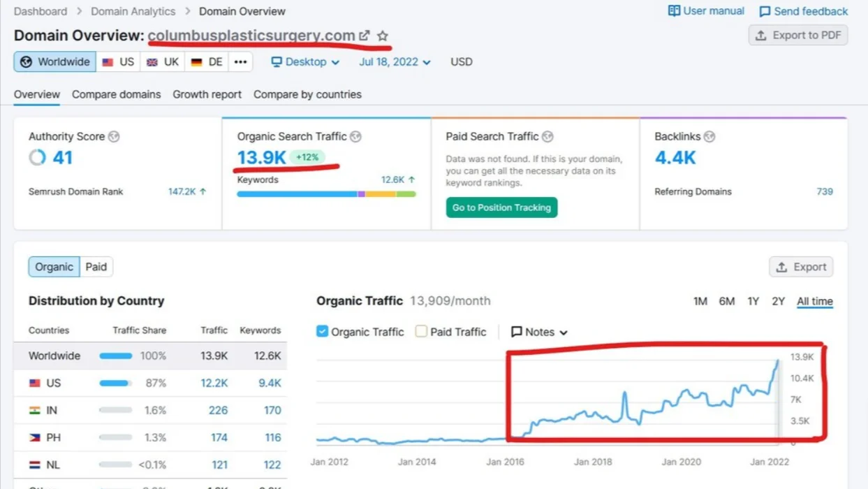Image resolution: width=868 pixels, height=489 pixels.
Task: Click the Authority Score info icon
Action: click(x=114, y=137)
